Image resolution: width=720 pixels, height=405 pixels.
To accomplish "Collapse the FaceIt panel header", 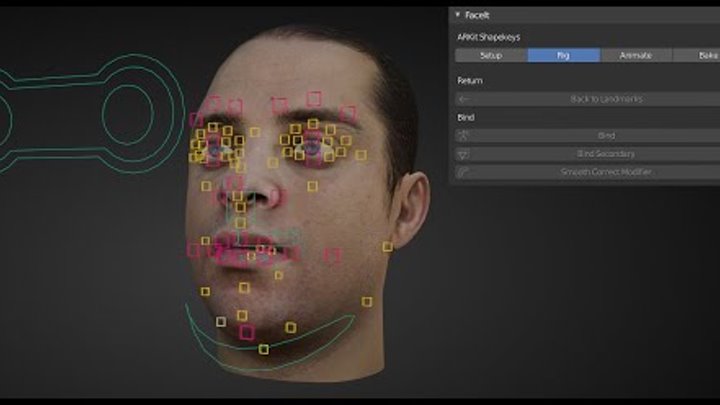I will click(x=459, y=15).
